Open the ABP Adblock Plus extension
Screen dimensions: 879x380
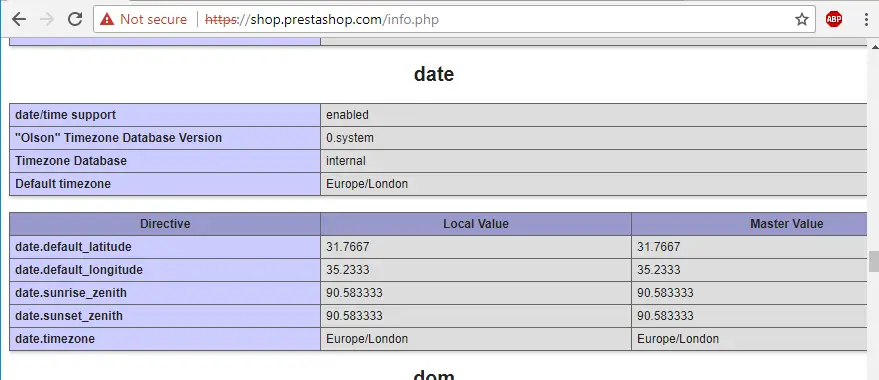click(x=834, y=20)
